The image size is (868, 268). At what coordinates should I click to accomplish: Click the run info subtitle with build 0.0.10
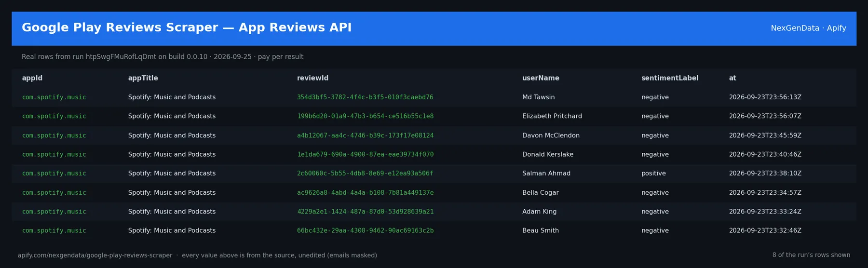163,57
